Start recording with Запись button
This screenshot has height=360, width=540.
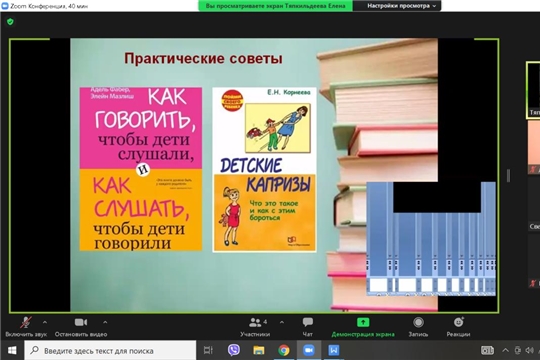[x=418, y=327]
